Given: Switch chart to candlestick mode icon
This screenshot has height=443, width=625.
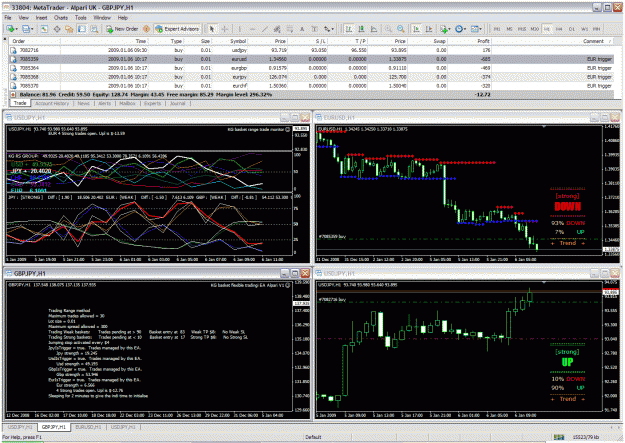Looking at the screenshot, I should pos(361,29).
